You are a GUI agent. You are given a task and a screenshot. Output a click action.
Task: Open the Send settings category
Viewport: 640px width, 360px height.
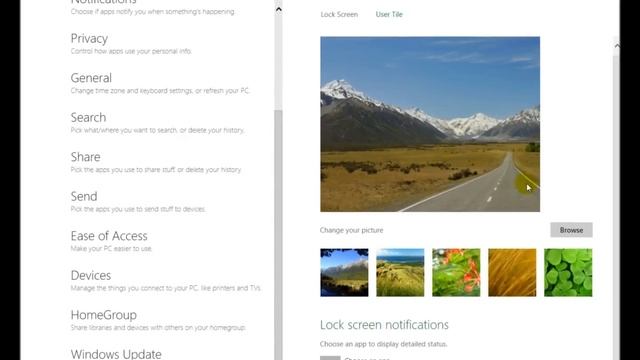[84, 196]
